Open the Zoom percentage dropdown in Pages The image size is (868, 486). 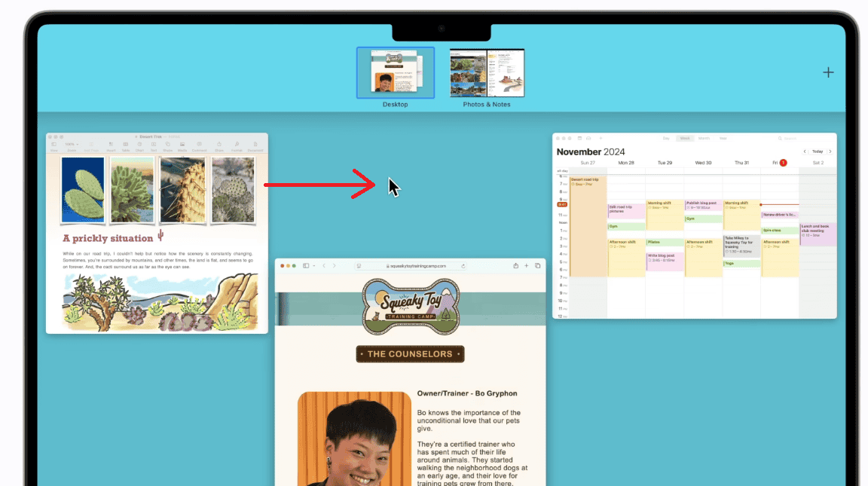pyautogui.click(x=72, y=144)
